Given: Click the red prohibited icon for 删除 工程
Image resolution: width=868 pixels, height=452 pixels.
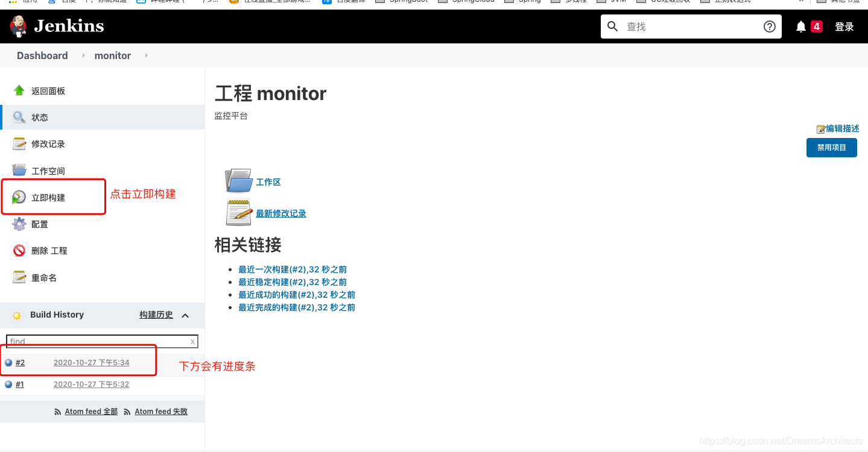Looking at the screenshot, I should click(x=19, y=250).
